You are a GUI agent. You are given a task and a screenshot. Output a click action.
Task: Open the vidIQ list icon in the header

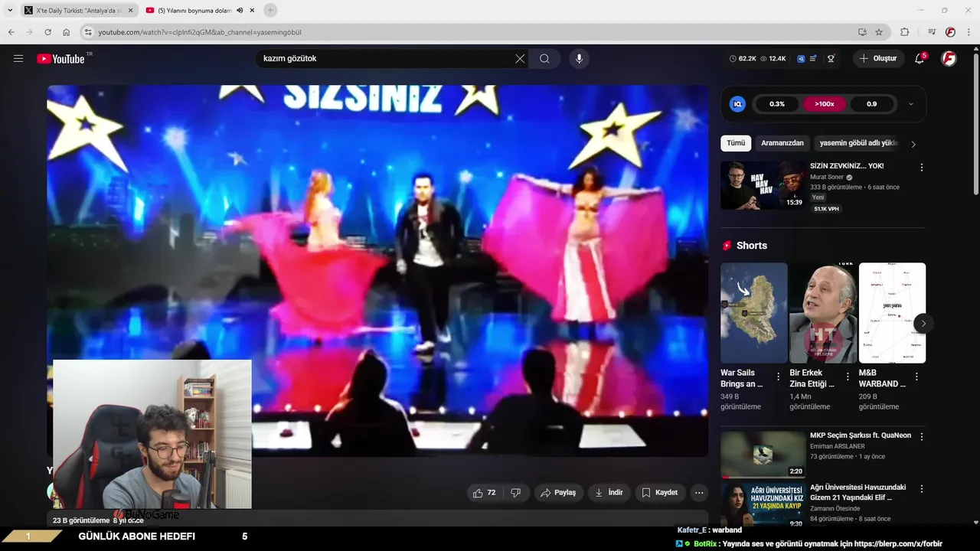point(813,58)
